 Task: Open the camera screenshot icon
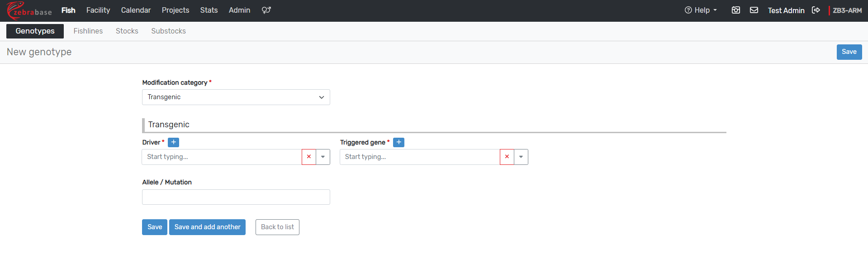pos(736,10)
